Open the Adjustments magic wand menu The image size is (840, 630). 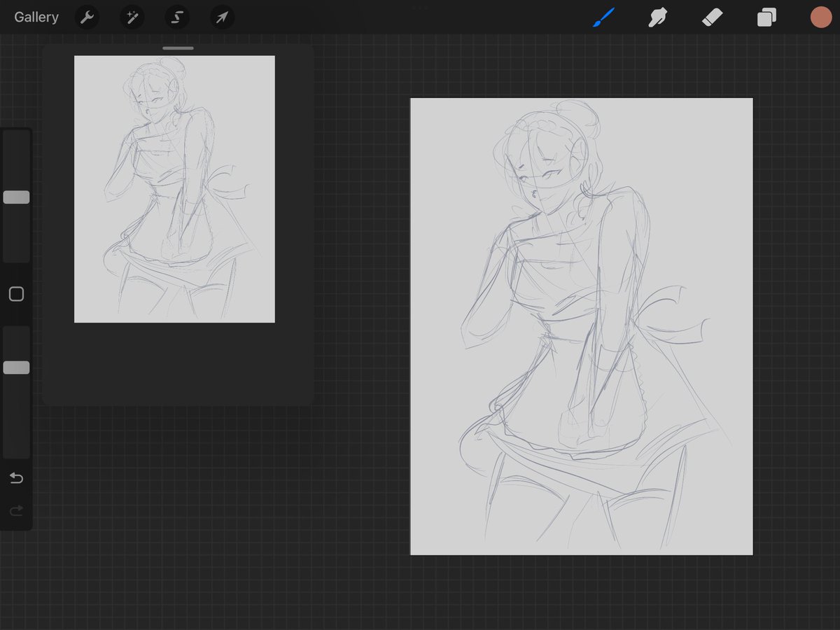tap(132, 17)
